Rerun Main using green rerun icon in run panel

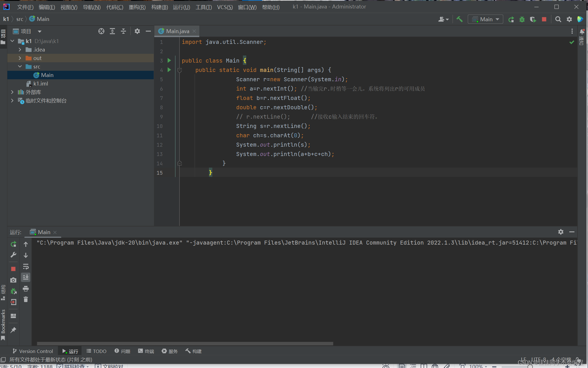[13, 244]
